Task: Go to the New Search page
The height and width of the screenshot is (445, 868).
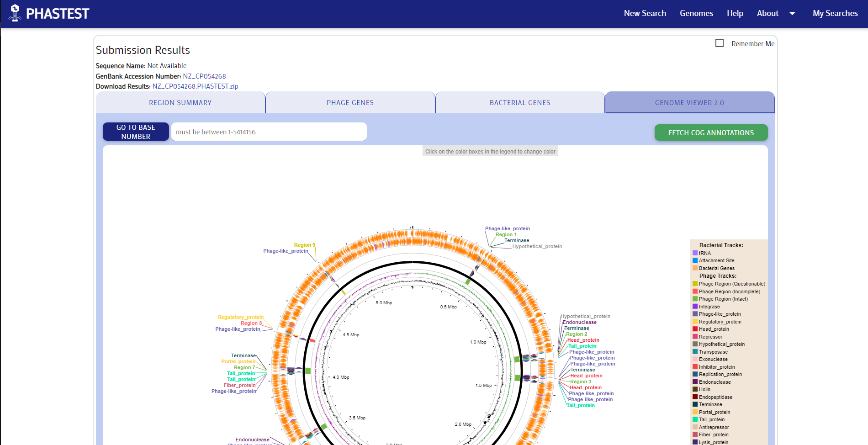Action: click(645, 14)
